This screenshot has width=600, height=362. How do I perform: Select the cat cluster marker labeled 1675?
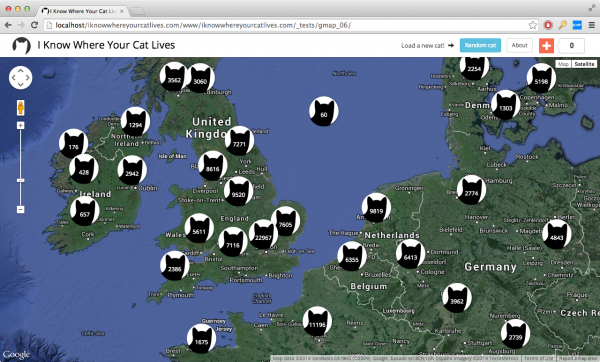coord(201,339)
